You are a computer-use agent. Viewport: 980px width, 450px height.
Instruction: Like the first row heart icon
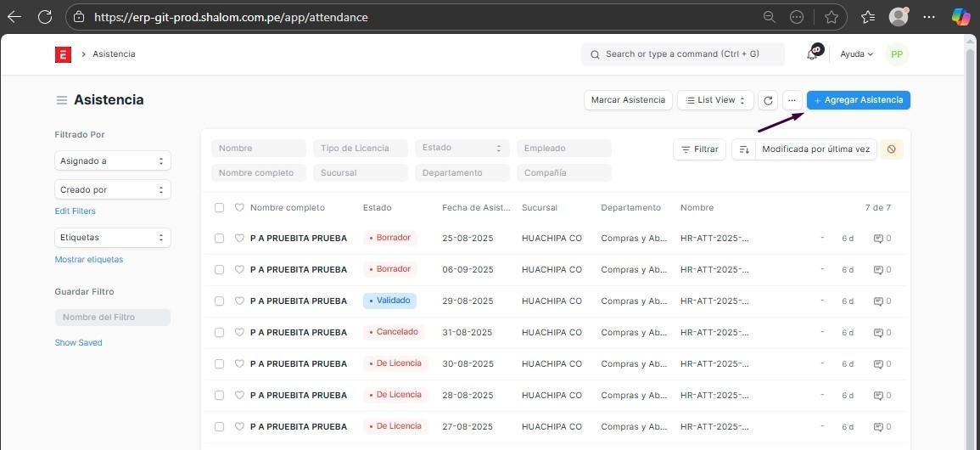pyautogui.click(x=239, y=239)
